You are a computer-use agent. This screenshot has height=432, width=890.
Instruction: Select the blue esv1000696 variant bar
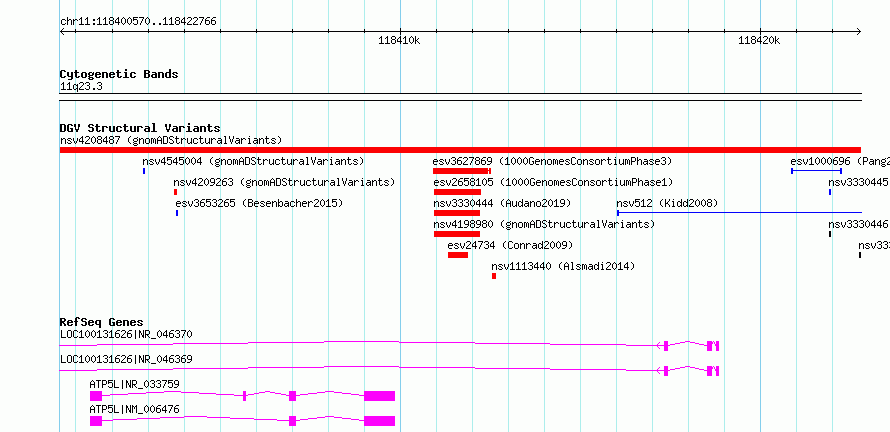coord(816,171)
